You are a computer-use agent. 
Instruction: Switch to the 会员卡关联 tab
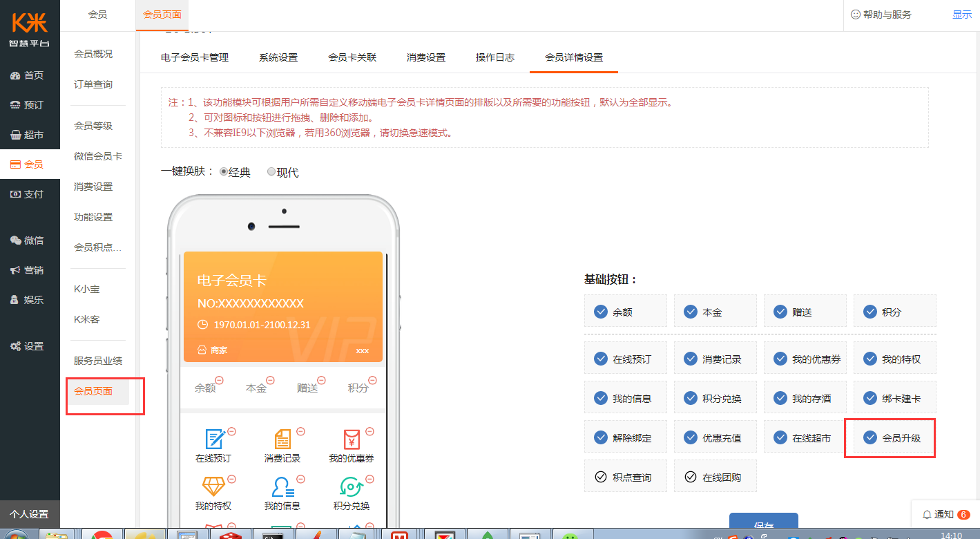(x=352, y=57)
